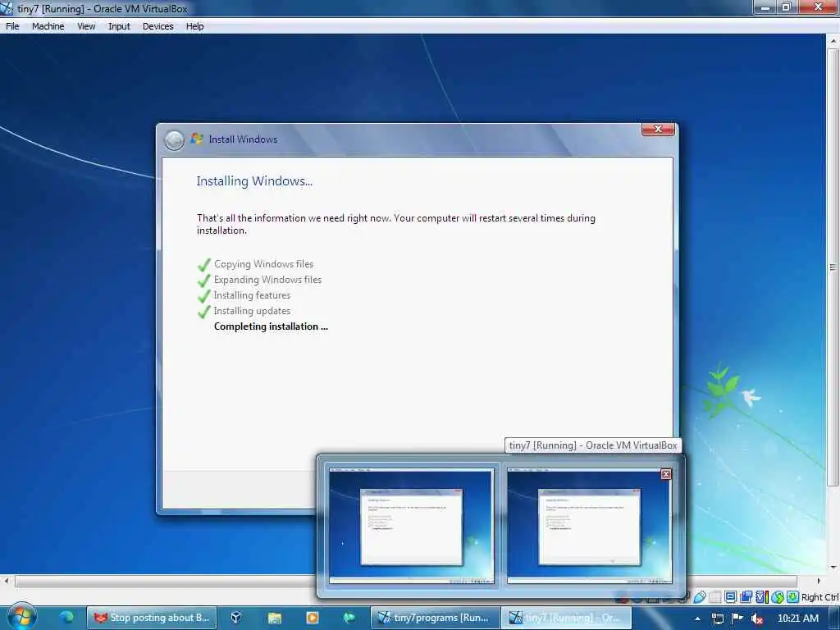The width and height of the screenshot is (840, 630).
Task: Open the File menu
Action: pyautogui.click(x=12, y=26)
